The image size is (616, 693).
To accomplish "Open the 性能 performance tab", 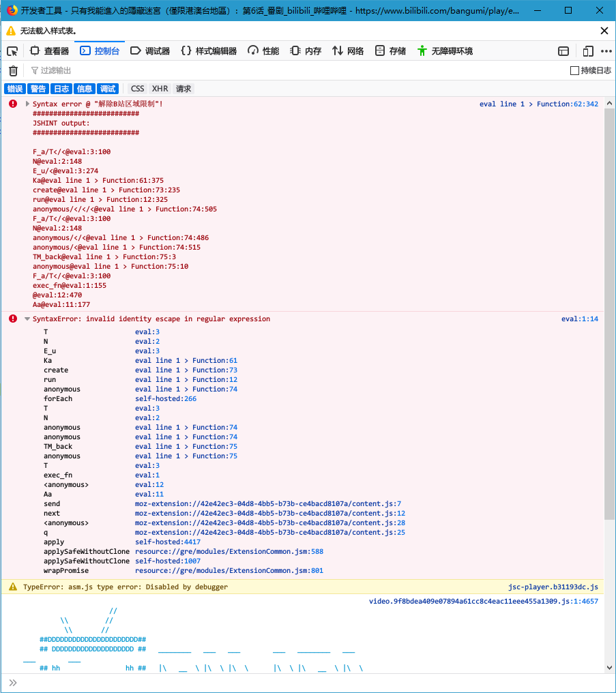I will click(263, 51).
